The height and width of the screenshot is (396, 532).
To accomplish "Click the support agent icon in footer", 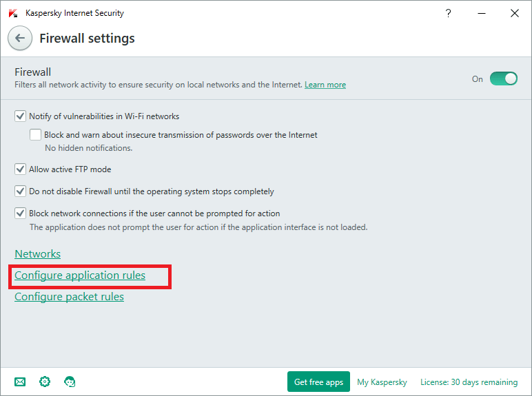I will (x=70, y=382).
